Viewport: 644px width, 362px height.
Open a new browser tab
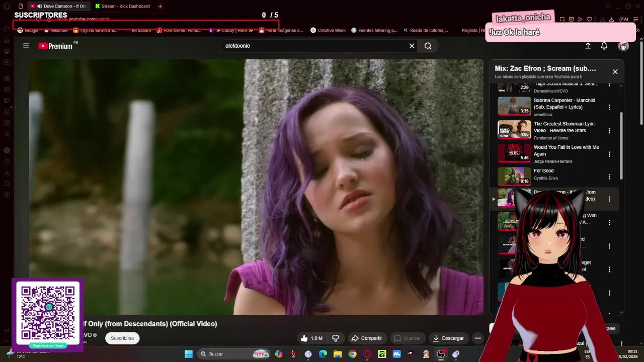[160, 6]
